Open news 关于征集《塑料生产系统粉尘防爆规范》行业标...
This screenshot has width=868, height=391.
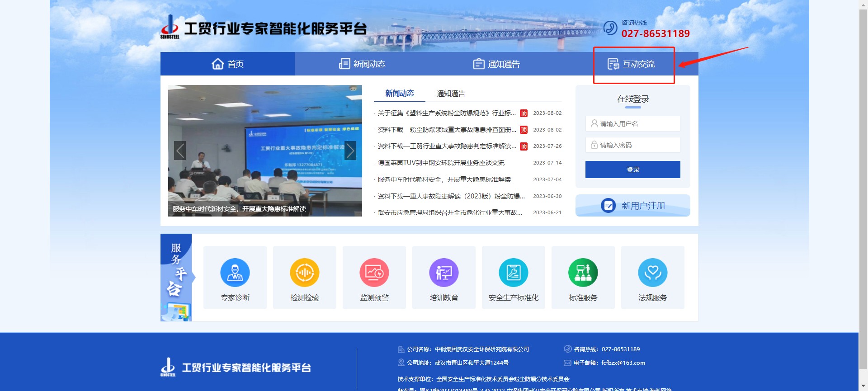(x=447, y=113)
